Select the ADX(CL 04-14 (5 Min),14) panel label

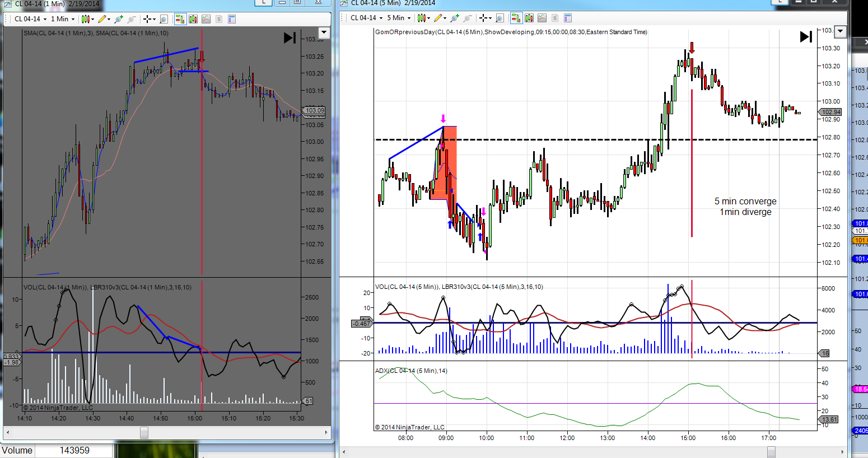(x=411, y=371)
